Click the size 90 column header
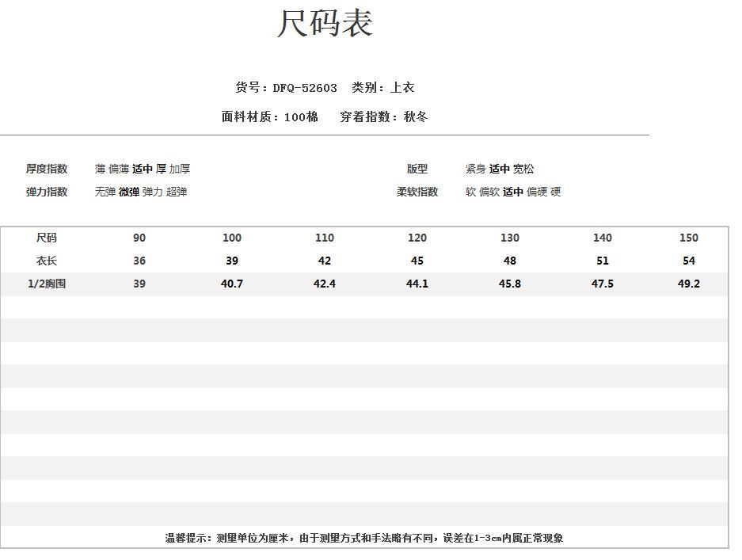 tap(139, 238)
